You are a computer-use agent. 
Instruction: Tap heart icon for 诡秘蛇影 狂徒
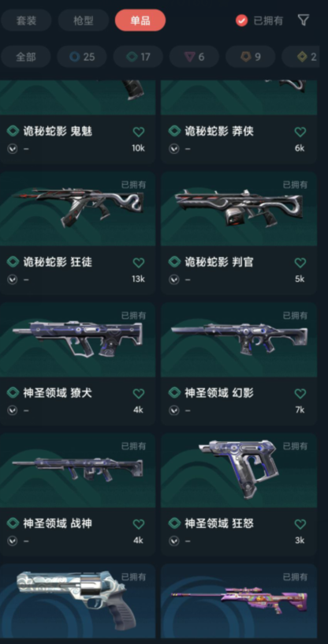tap(139, 263)
